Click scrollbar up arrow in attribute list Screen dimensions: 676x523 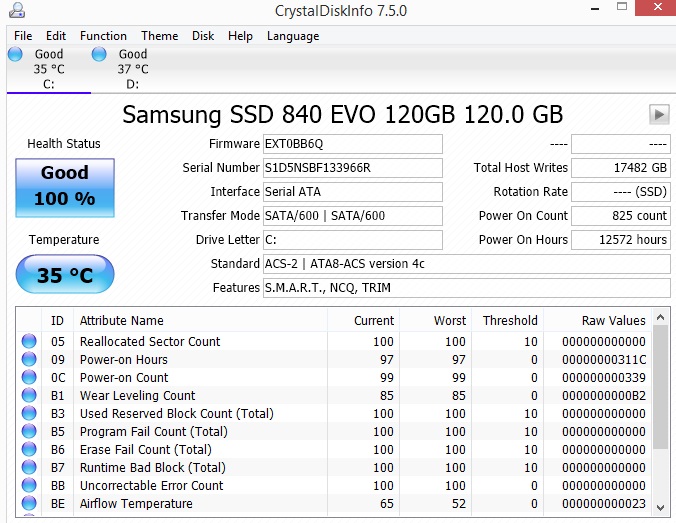click(660, 318)
